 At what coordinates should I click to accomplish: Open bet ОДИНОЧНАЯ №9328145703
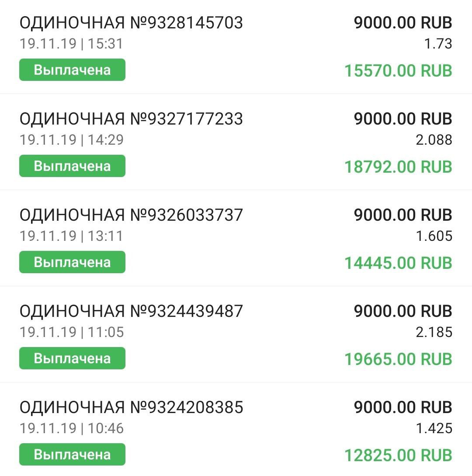click(131, 23)
